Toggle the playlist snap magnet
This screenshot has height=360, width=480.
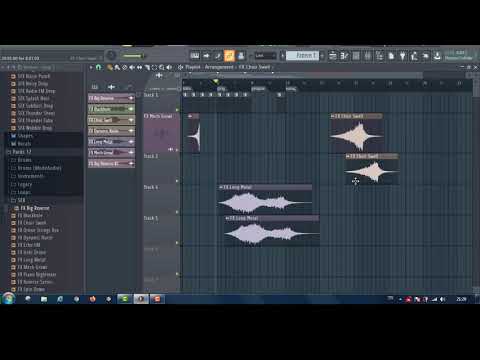pyautogui.click(x=98, y=67)
